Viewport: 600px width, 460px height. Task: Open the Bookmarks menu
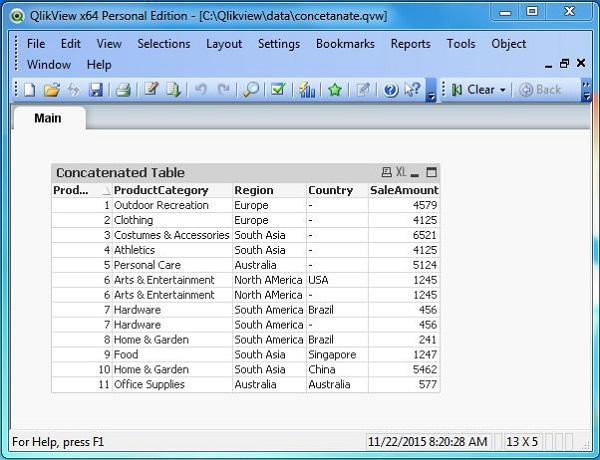pos(345,44)
